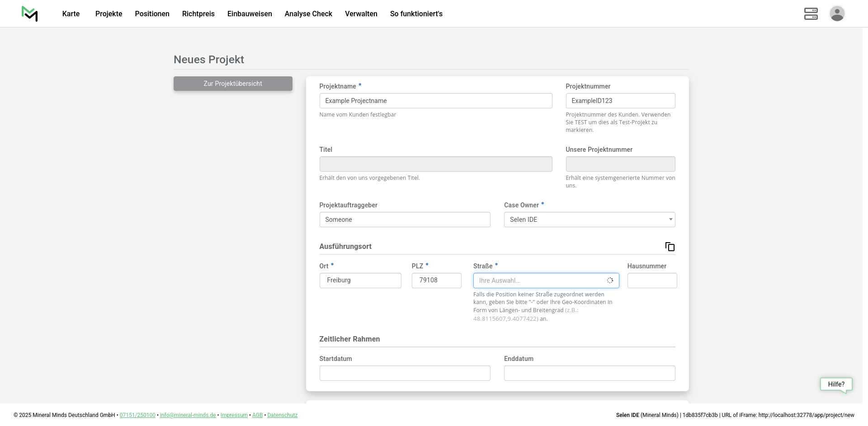Open the Datenschutz footer link

[282, 415]
